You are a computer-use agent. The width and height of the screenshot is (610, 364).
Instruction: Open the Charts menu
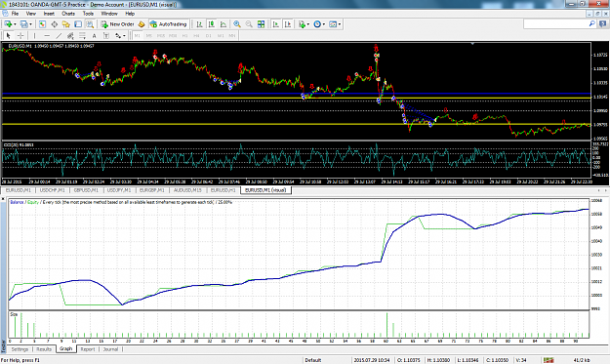click(x=68, y=14)
